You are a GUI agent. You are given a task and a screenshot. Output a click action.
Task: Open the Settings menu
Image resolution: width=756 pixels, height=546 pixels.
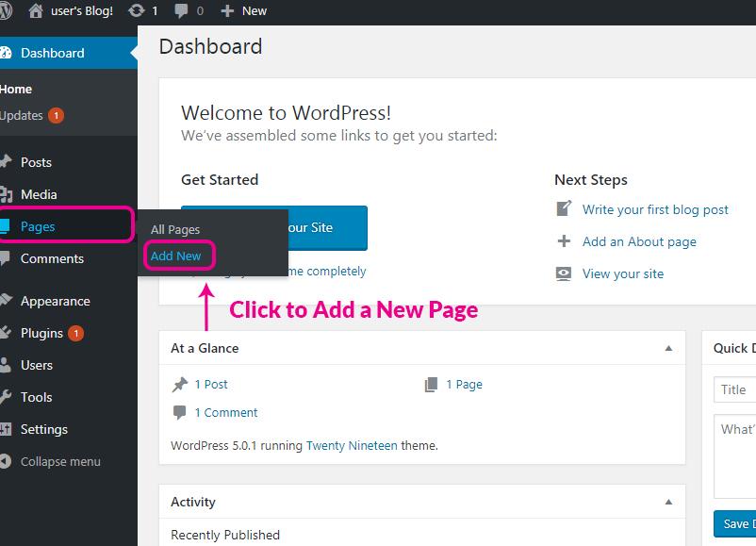click(69, 429)
